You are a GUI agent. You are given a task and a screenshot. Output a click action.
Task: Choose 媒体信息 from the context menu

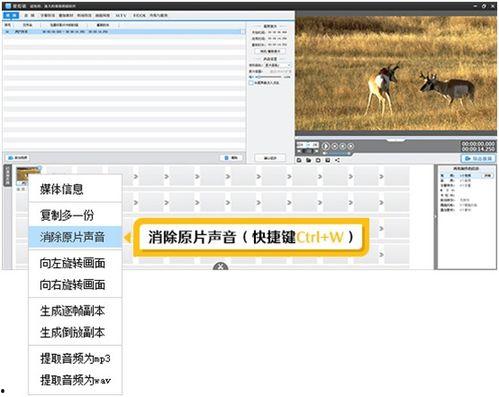click(x=62, y=189)
